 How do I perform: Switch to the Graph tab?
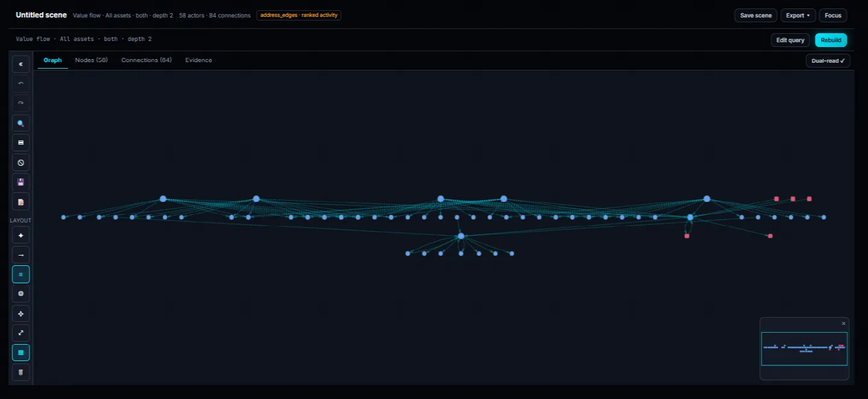(52, 60)
